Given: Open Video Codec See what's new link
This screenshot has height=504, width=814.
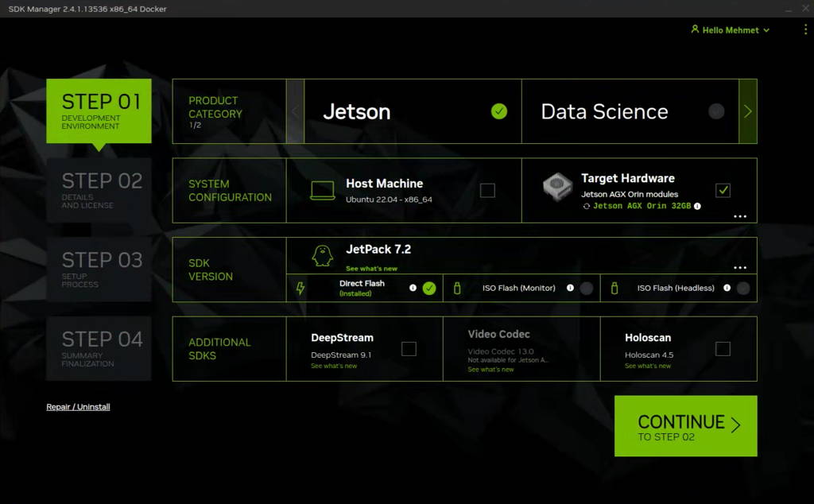Looking at the screenshot, I should [490, 370].
